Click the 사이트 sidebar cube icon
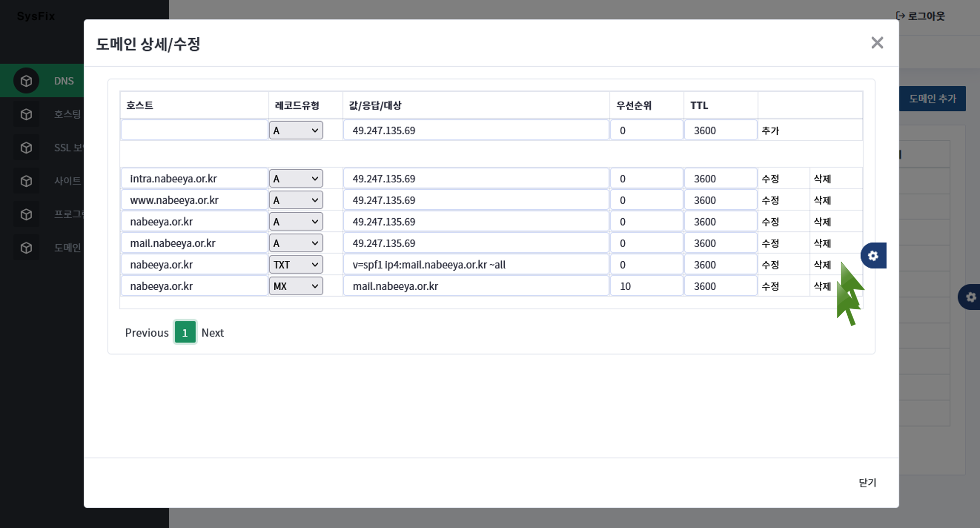The width and height of the screenshot is (980, 528). 26,181
